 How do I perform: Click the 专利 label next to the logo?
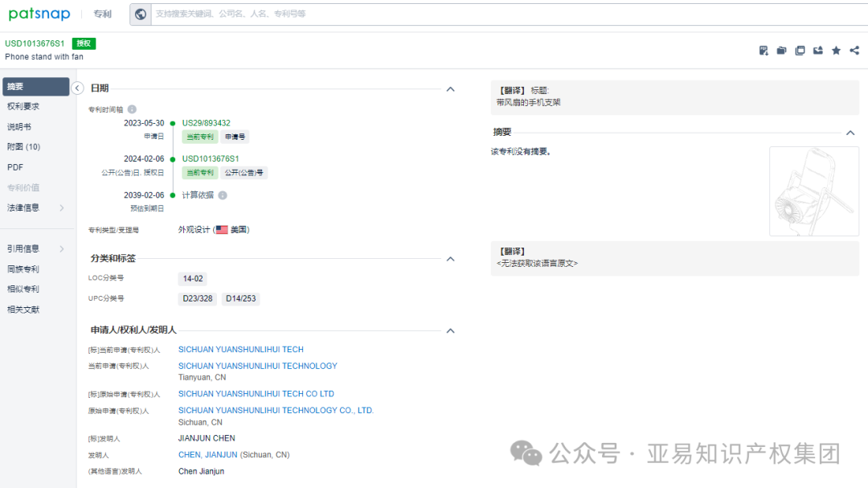click(x=102, y=14)
